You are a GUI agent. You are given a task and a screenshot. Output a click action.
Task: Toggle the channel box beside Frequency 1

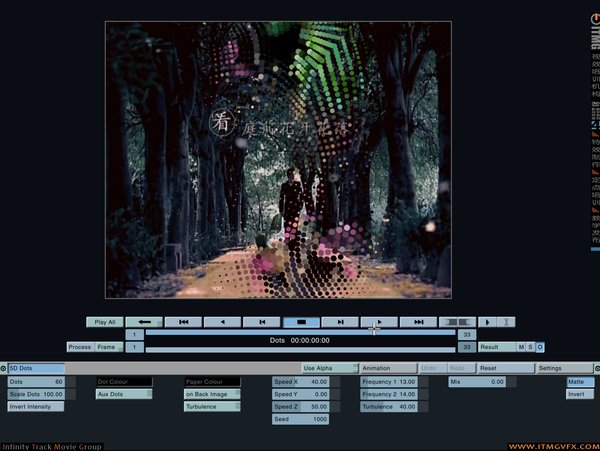coord(424,382)
